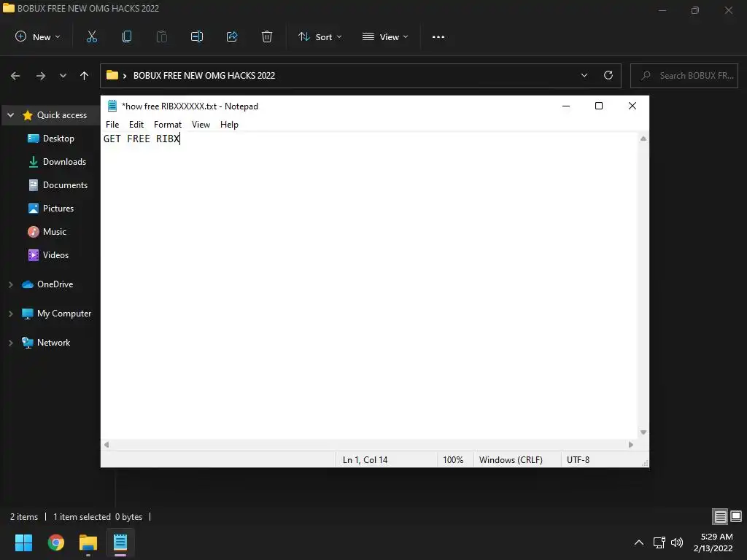Show hidden system tray icons
This screenshot has height=560, width=747.
pyautogui.click(x=639, y=542)
